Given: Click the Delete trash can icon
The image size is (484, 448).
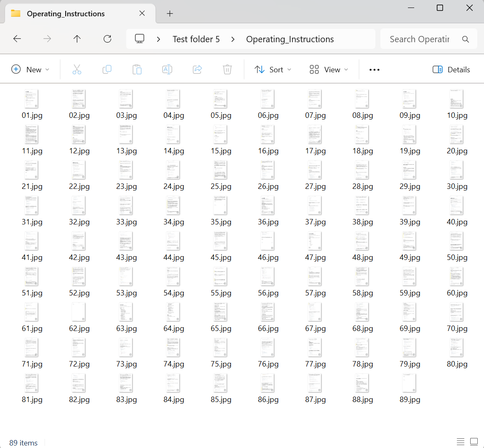Looking at the screenshot, I should point(227,69).
